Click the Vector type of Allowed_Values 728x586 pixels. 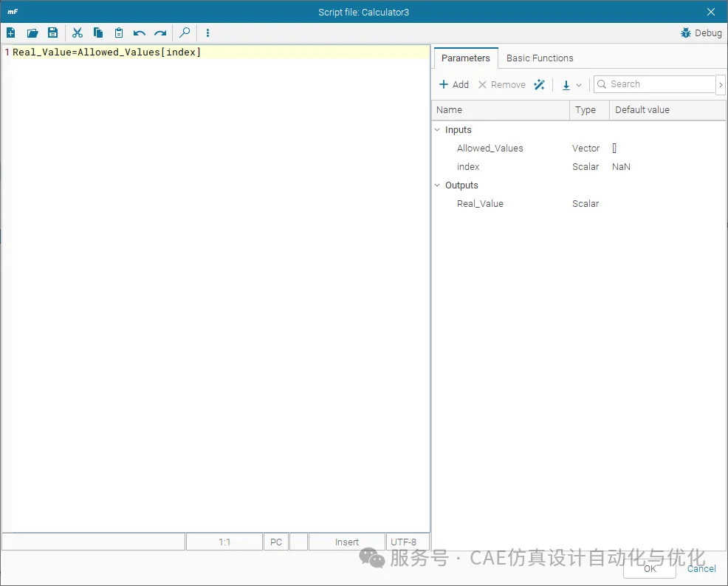click(586, 149)
